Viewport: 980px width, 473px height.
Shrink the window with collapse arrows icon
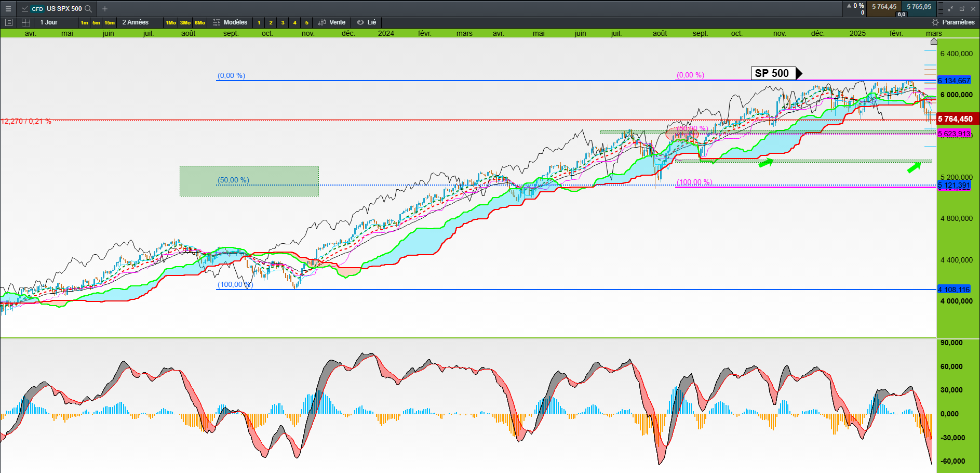click(950, 9)
